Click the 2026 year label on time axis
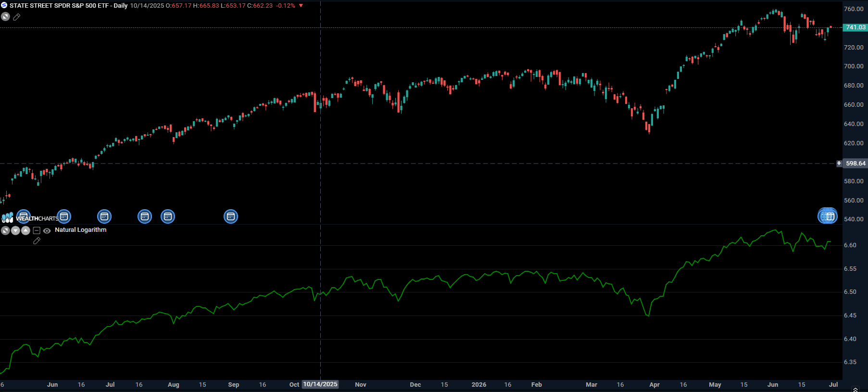The image size is (868, 392). click(479, 385)
